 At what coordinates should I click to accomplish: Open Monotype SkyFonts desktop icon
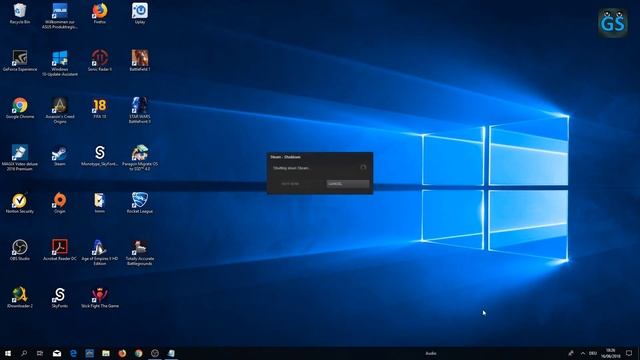pyautogui.click(x=100, y=155)
